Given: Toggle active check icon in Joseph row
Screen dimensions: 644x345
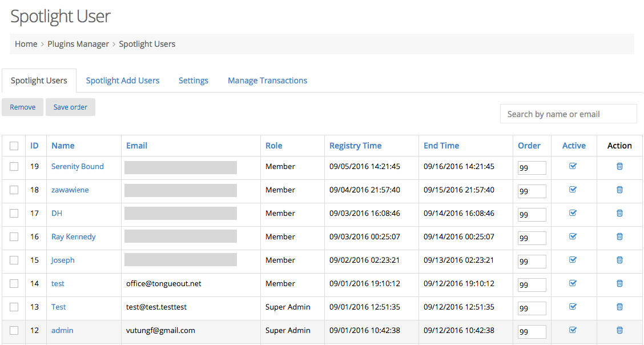Looking at the screenshot, I should tap(573, 259).
